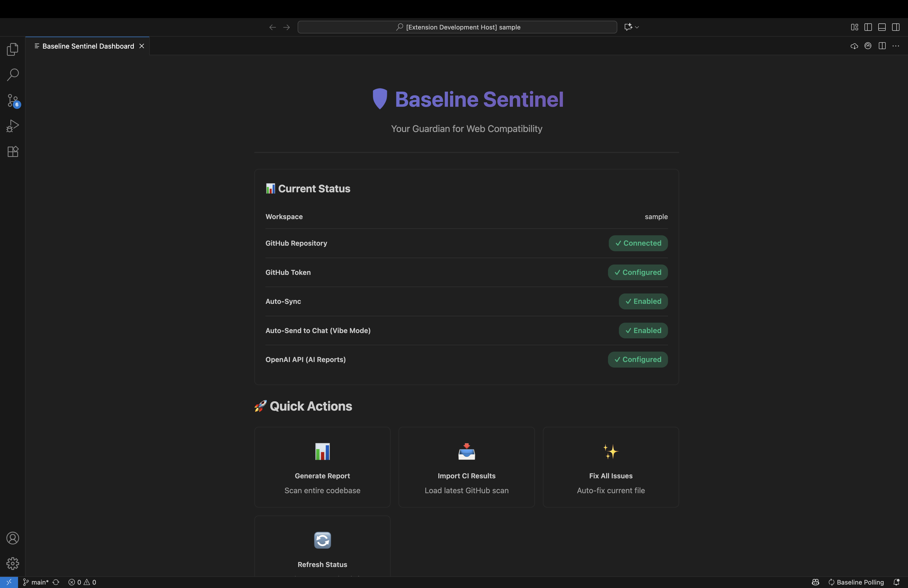Open the Search view icon

(x=12, y=74)
